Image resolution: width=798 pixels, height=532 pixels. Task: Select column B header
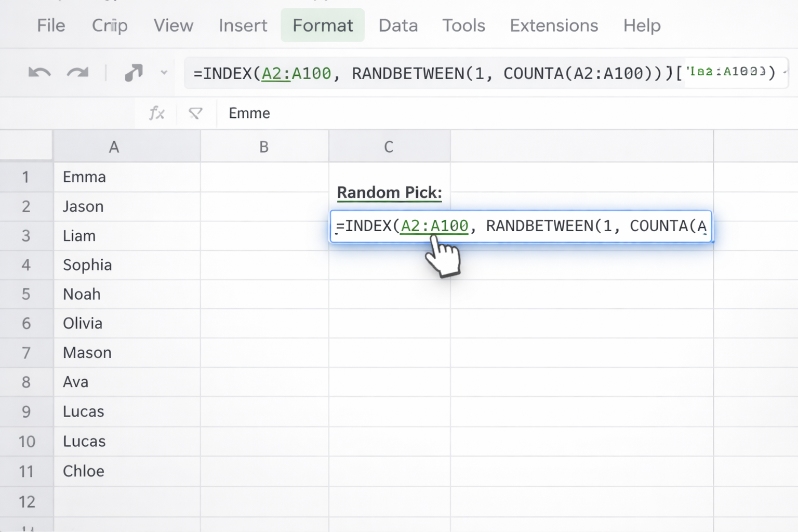264,147
